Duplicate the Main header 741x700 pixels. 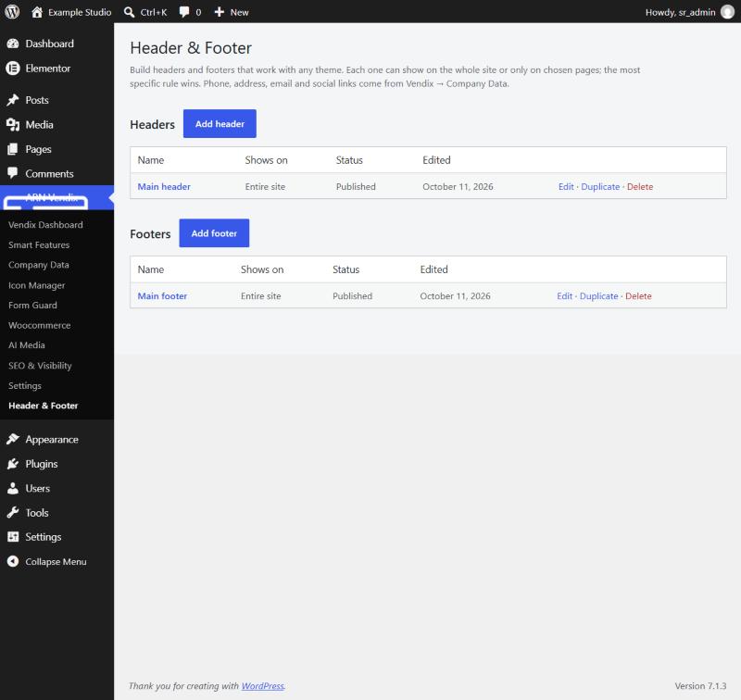point(600,186)
